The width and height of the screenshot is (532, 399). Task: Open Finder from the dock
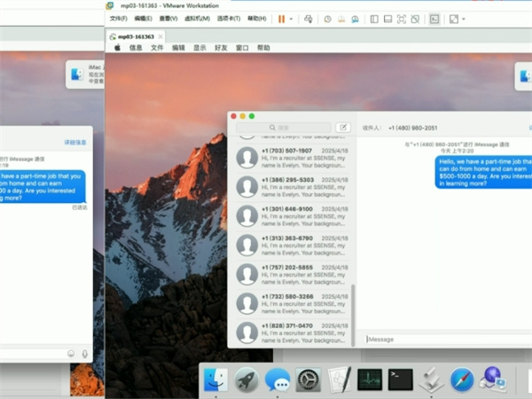point(215,380)
